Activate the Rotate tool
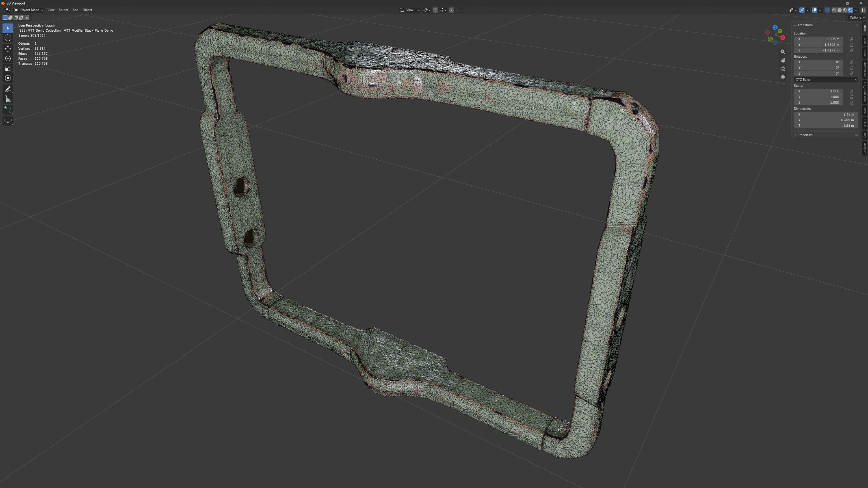 8,58
